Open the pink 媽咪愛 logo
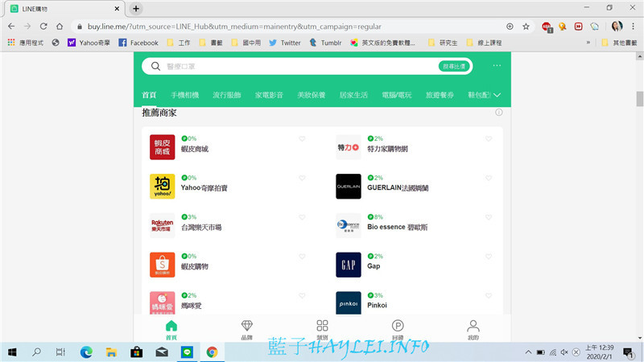This screenshot has width=644, height=362. coord(163,303)
